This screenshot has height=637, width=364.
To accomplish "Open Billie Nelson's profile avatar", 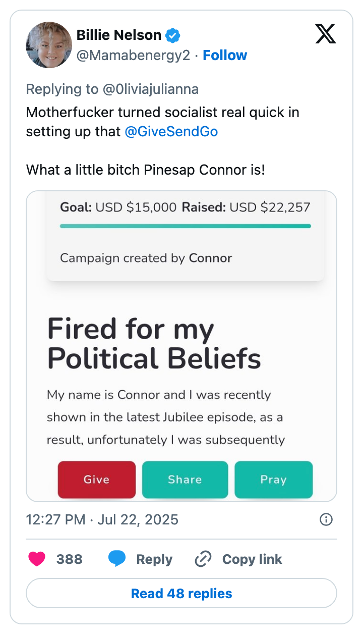I will [x=49, y=45].
